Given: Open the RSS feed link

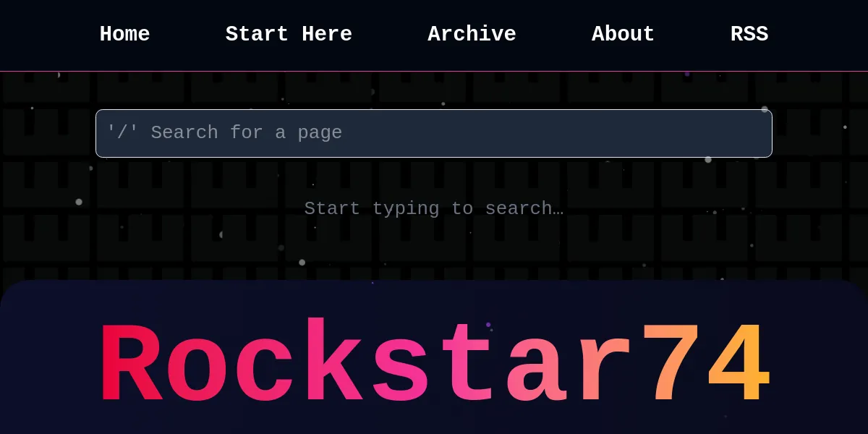Looking at the screenshot, I should (749, 34).
